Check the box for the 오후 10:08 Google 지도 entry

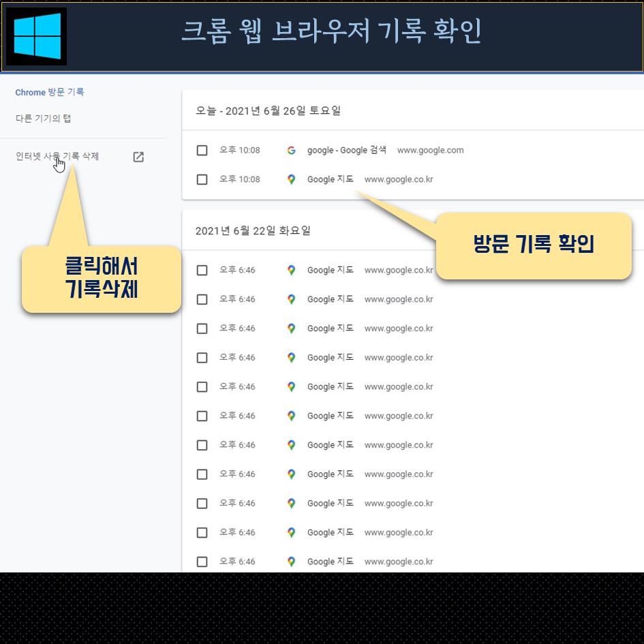pyautogui.click(x=202, y=179)
